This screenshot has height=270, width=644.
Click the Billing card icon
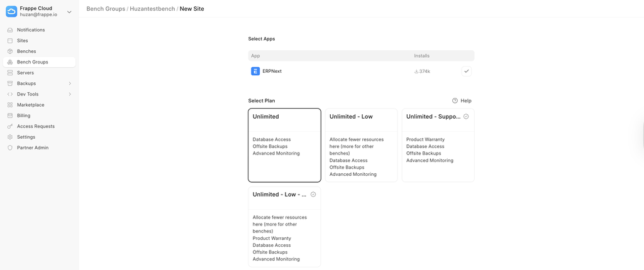pos(10,116)
